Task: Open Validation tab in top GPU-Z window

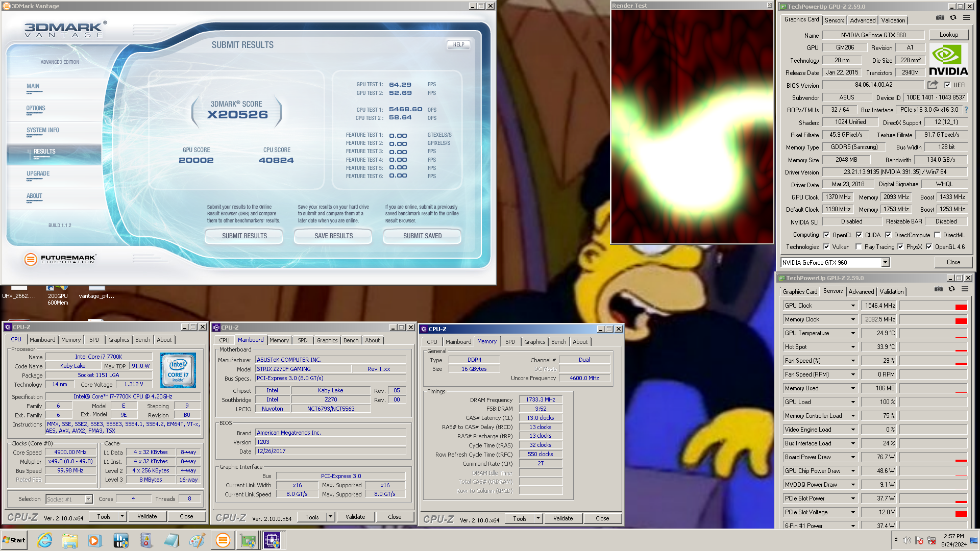Action: pos(893,20)
